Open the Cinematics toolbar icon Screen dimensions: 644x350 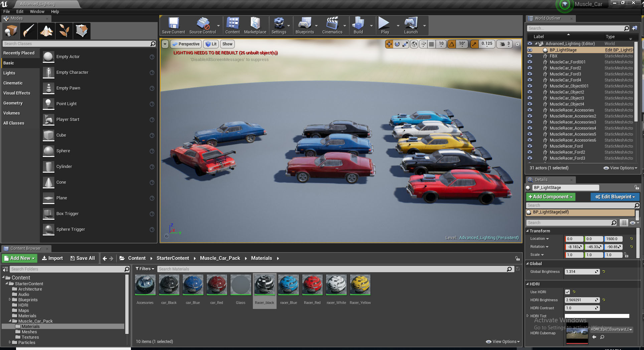(332, 26)
